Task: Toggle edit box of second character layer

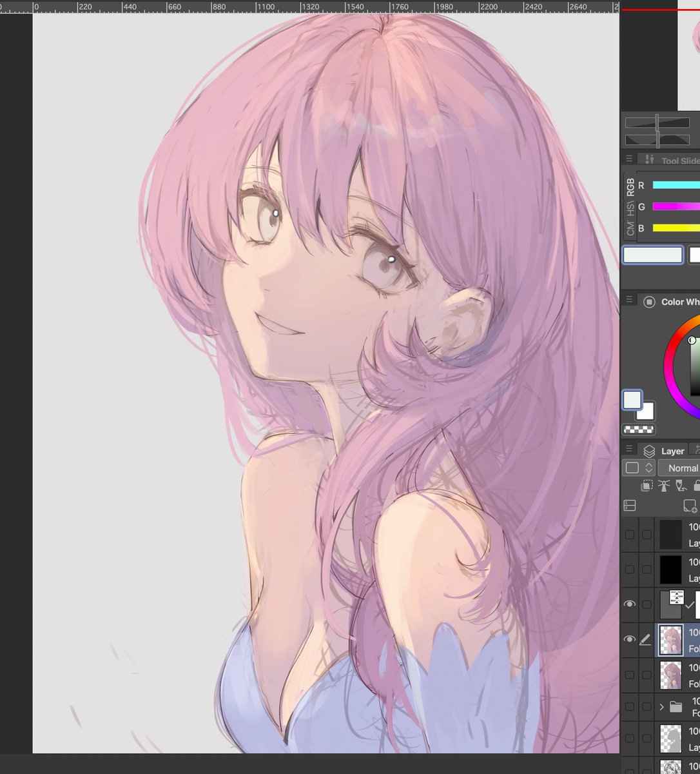Action: coord(647,675)
